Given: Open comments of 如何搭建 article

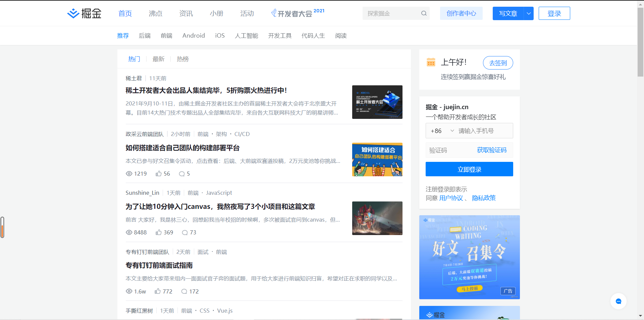Looking at the screenshot, I should coord(182,174).
